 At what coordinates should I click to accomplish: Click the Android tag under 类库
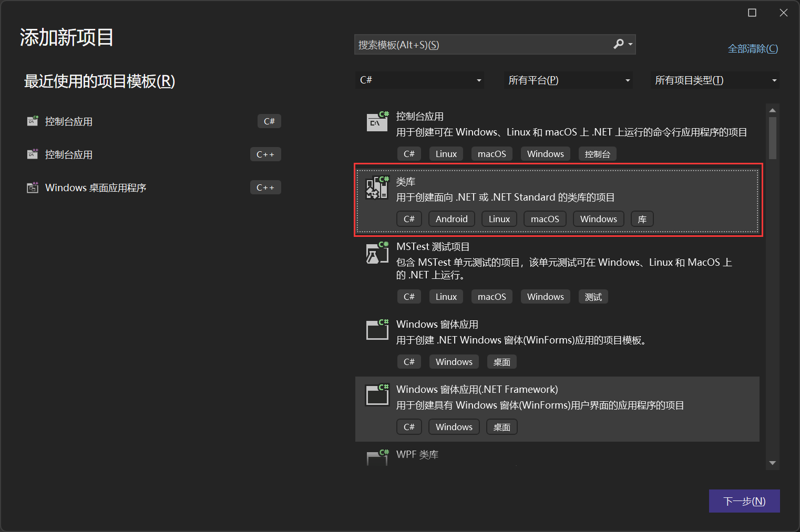[x=452, y=218]
